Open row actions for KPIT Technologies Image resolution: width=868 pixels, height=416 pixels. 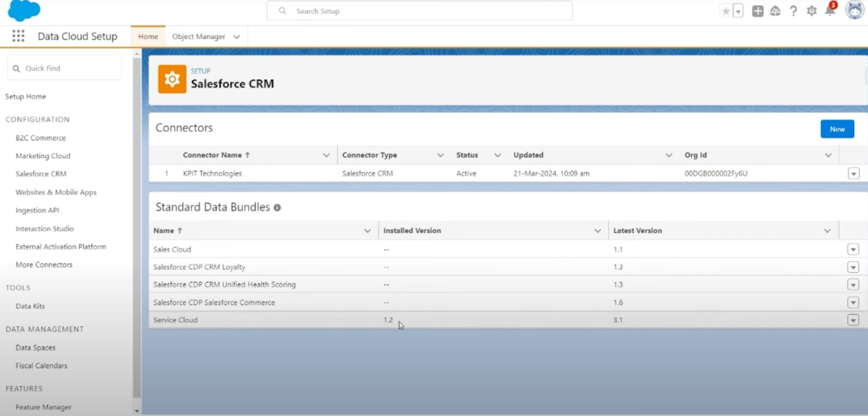[x=853, y=174]
